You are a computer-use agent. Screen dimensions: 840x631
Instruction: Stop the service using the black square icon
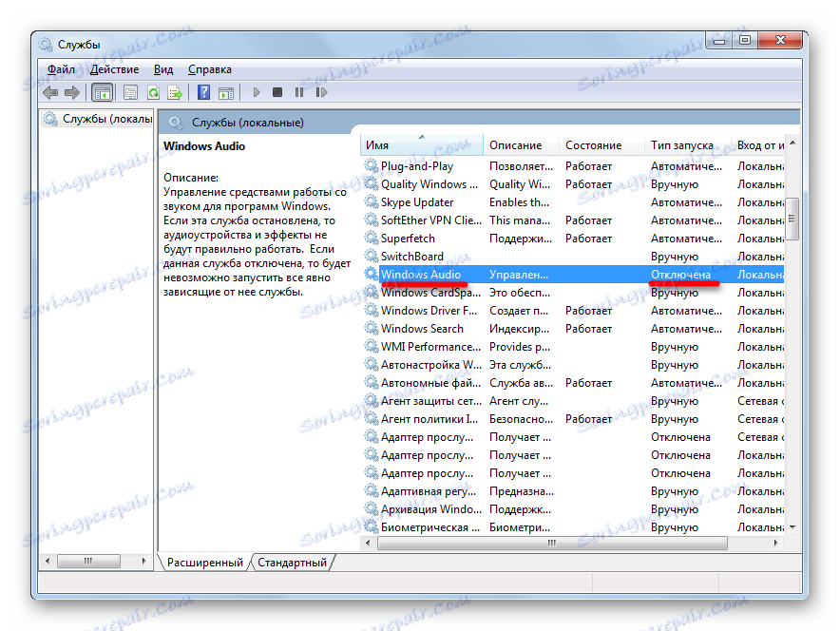coord(277,92)
